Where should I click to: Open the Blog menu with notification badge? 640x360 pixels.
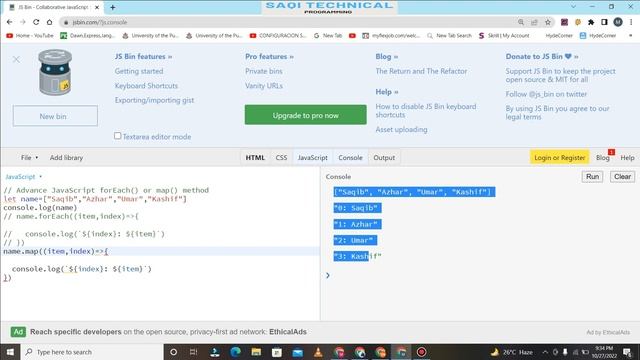click(603, 158)
